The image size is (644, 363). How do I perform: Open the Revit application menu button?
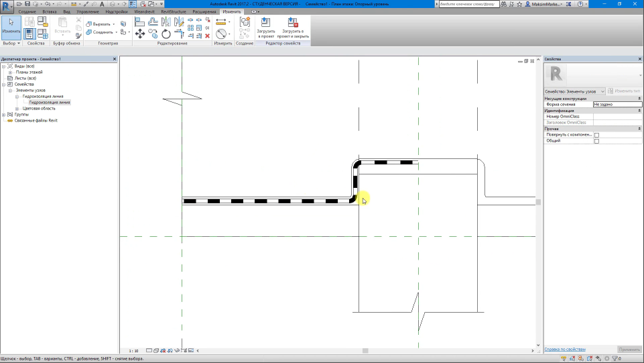7,6
